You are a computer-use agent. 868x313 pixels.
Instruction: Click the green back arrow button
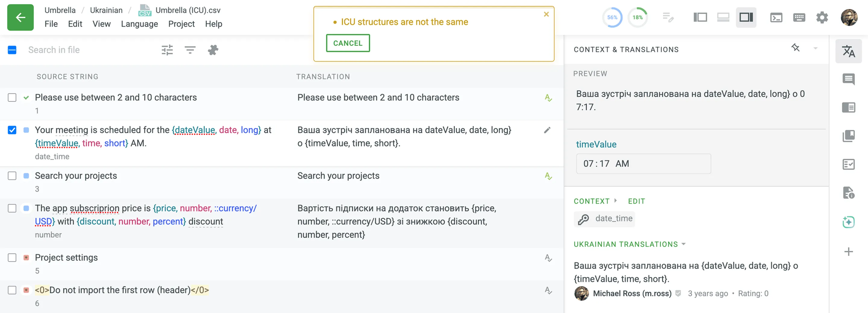(x=20, y=17)
